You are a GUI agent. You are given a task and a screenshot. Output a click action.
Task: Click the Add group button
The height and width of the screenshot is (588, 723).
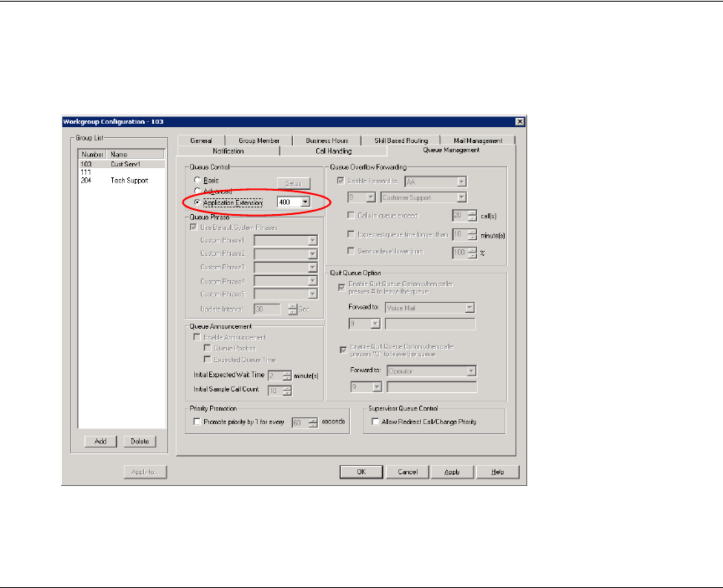100,442
